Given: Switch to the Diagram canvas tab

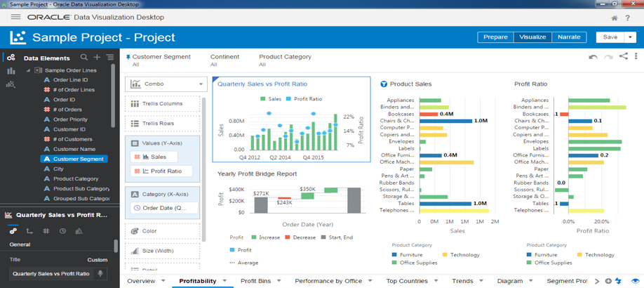Looking at the screenshot, I should coord(510,281).
